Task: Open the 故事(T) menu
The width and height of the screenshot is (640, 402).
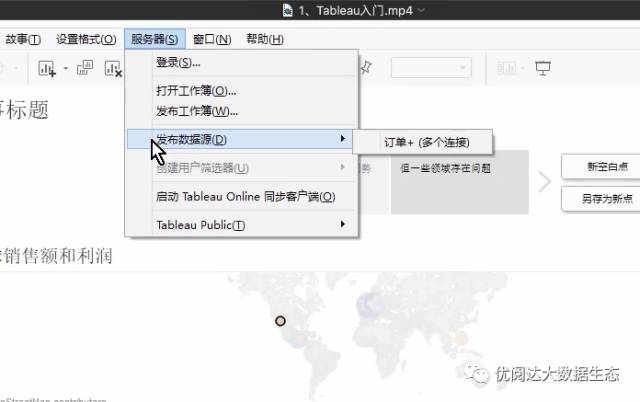Action: (x=23, y=39)
